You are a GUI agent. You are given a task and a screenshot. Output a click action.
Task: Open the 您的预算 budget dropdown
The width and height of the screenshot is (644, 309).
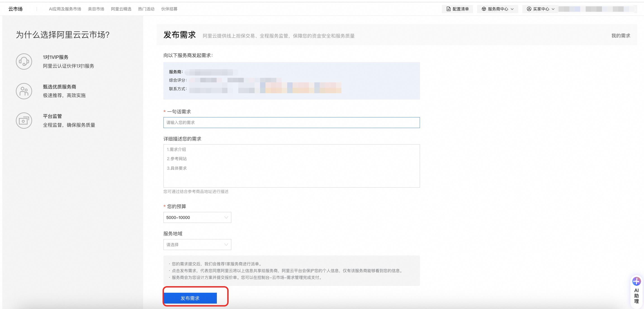click(x=197, y=218)
